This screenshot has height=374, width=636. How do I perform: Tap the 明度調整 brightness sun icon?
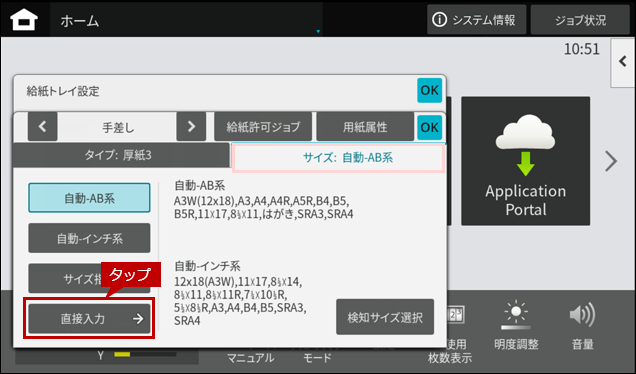(x=516, y=315)
